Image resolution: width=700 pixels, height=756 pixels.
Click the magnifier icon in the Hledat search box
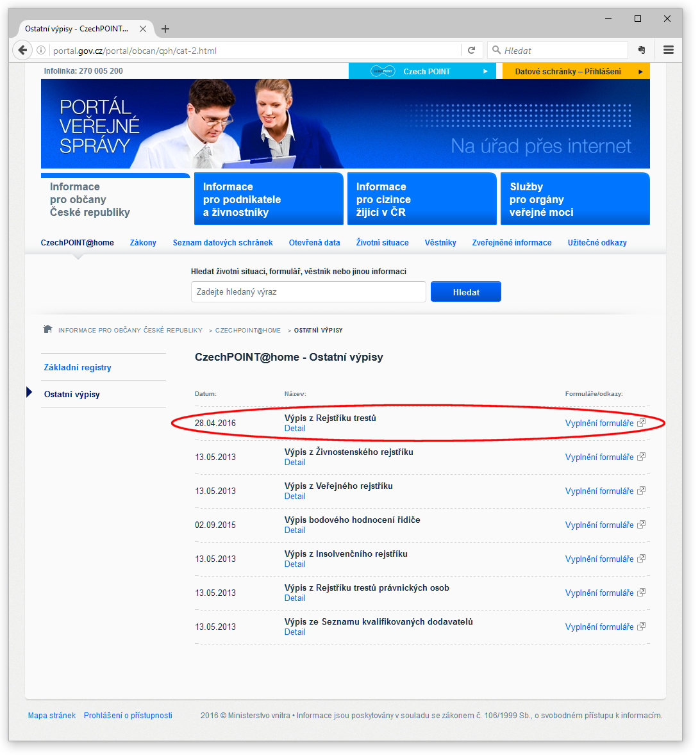point(496,50)
